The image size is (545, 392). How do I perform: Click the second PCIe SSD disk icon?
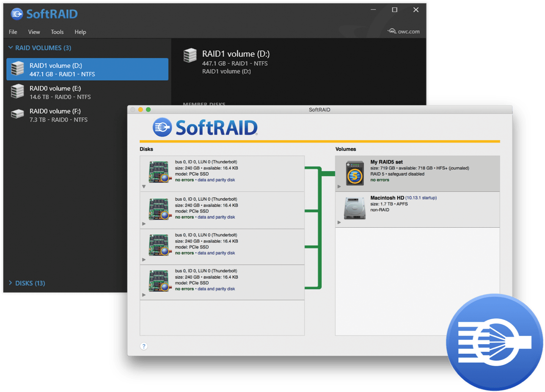pyautogui.click(x=160, y=209)
